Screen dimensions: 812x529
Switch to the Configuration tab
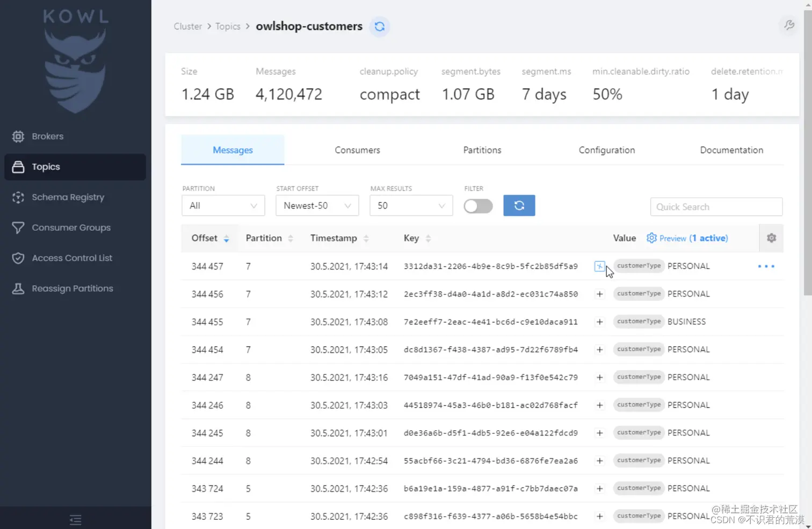(x=607, y=150)
